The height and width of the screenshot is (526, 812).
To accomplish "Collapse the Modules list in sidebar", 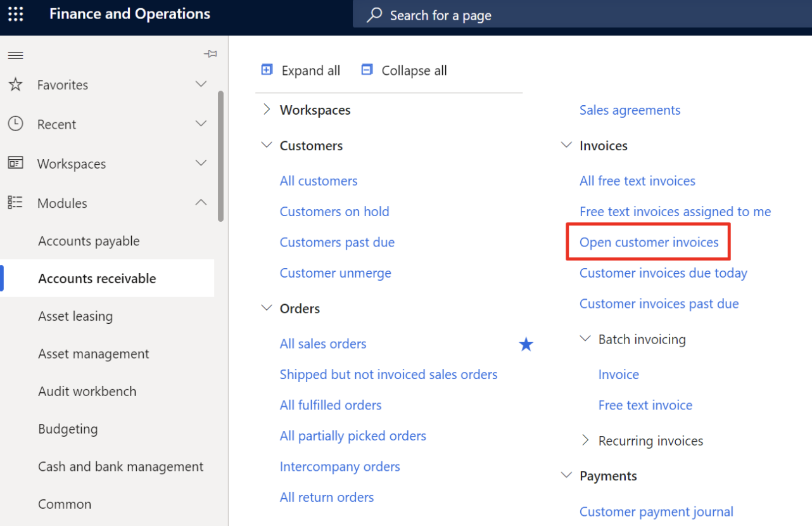I will coord(201,202).
